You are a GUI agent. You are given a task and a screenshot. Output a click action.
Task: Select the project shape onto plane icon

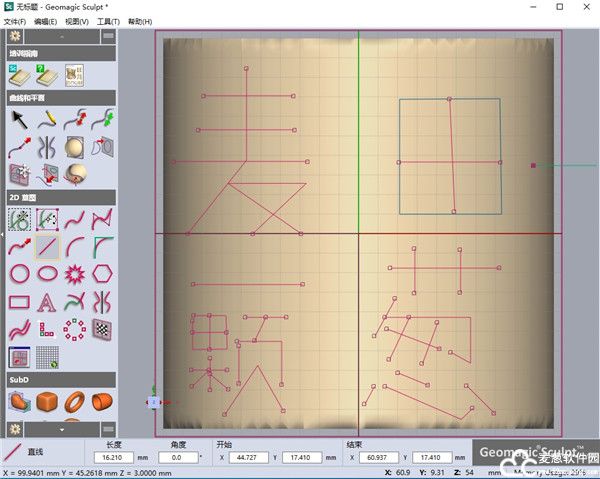pos(103,147)
